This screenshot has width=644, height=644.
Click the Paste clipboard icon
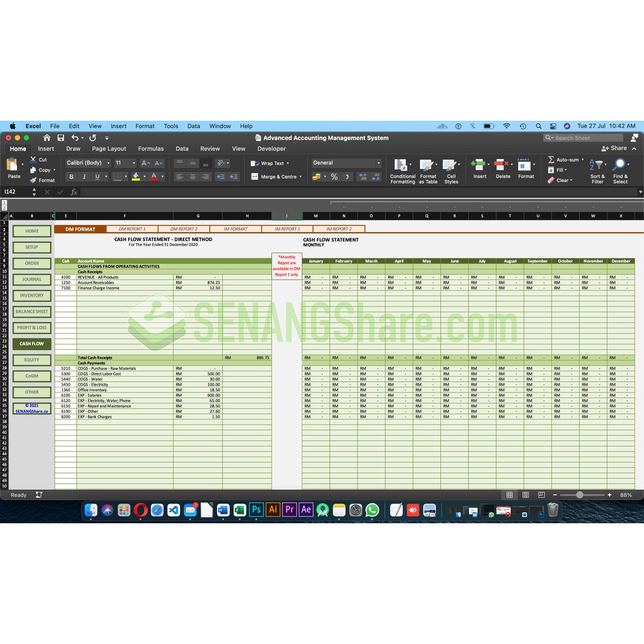point(13,165)
